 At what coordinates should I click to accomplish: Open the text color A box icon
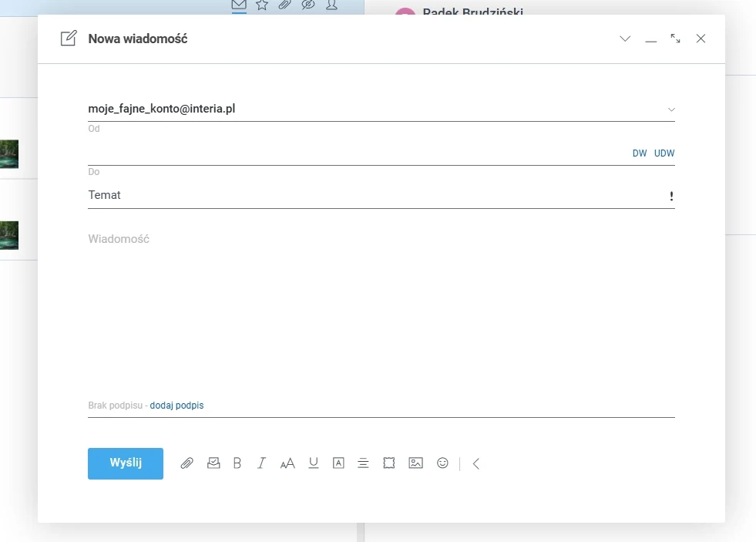338,463
